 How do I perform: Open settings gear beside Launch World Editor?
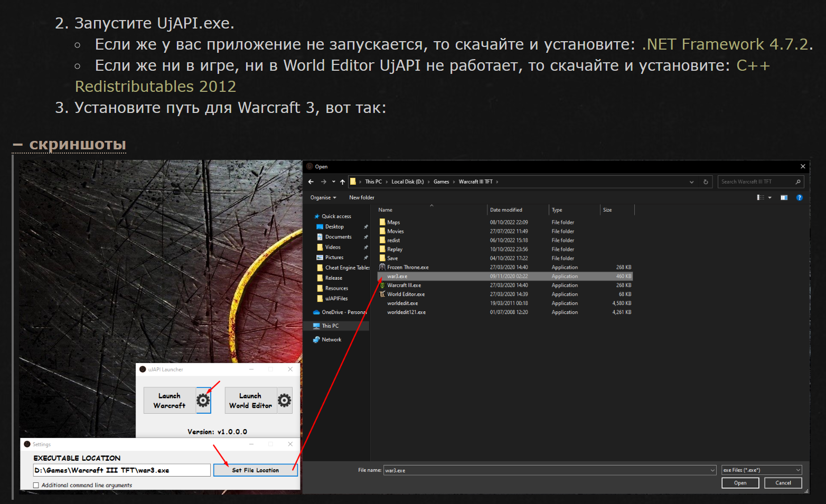[285, 401]
